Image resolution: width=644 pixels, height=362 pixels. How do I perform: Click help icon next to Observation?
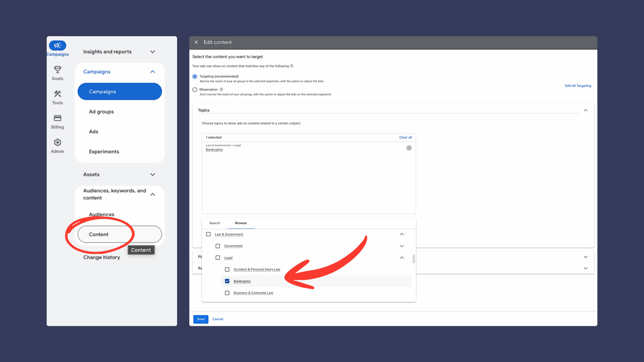pos(221,90)
